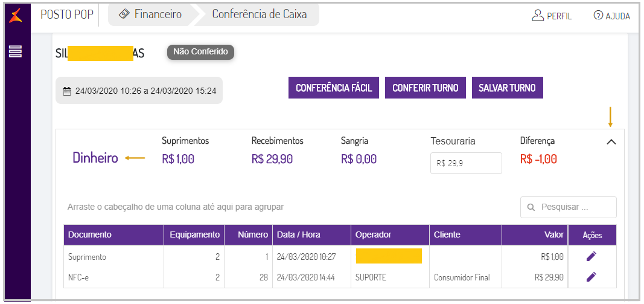The width and height of the screenshot is (644, 304).
Task: Select Conferência de Caixa breadcrumb
Action: click(x=259, y=15)
